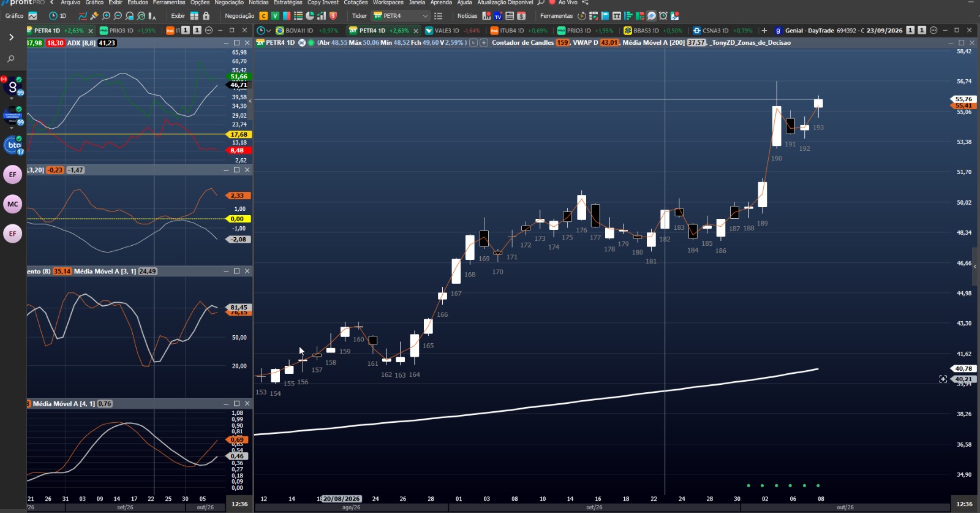This screenshot has width=980, height=513.
Task: Open the TV news icon
Action: point(498,16)
